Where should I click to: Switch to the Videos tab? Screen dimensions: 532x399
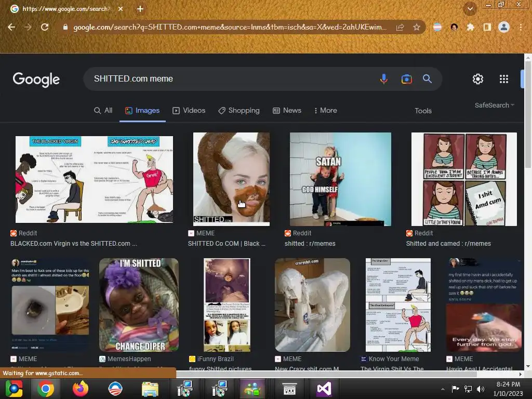tap(189, 111)
